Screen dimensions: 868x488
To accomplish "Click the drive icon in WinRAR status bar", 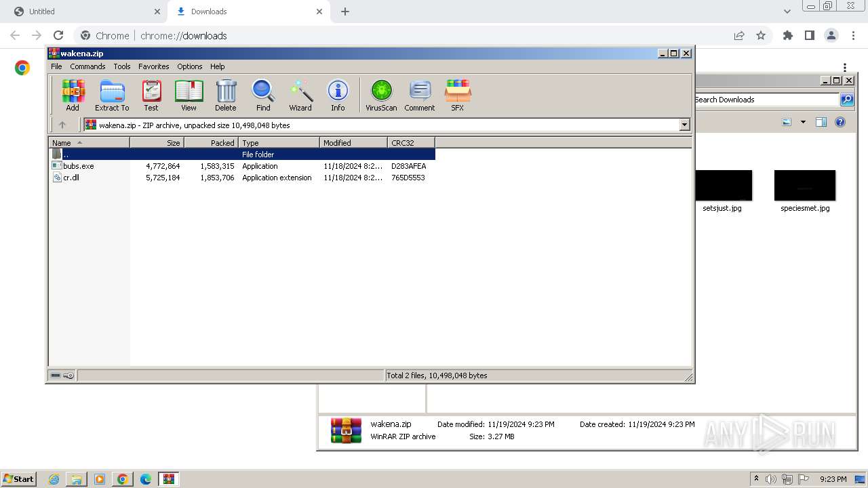I will tap(56, 375).
